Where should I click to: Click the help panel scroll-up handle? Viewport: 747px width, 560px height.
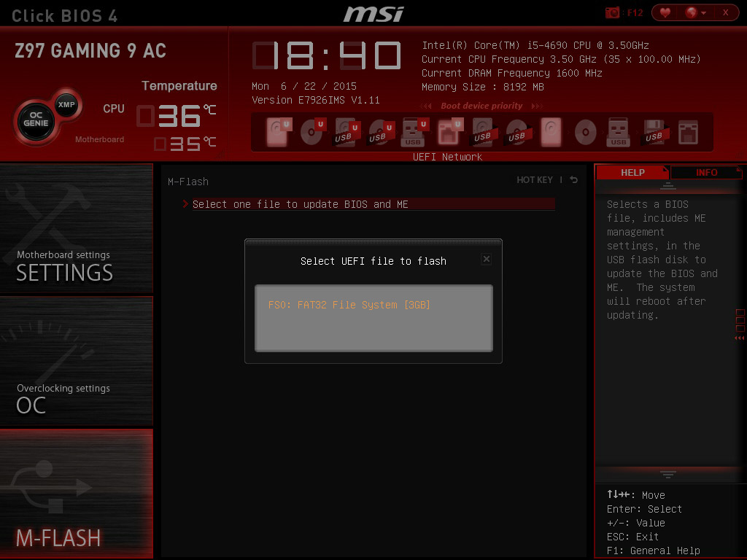click(668, 186)
